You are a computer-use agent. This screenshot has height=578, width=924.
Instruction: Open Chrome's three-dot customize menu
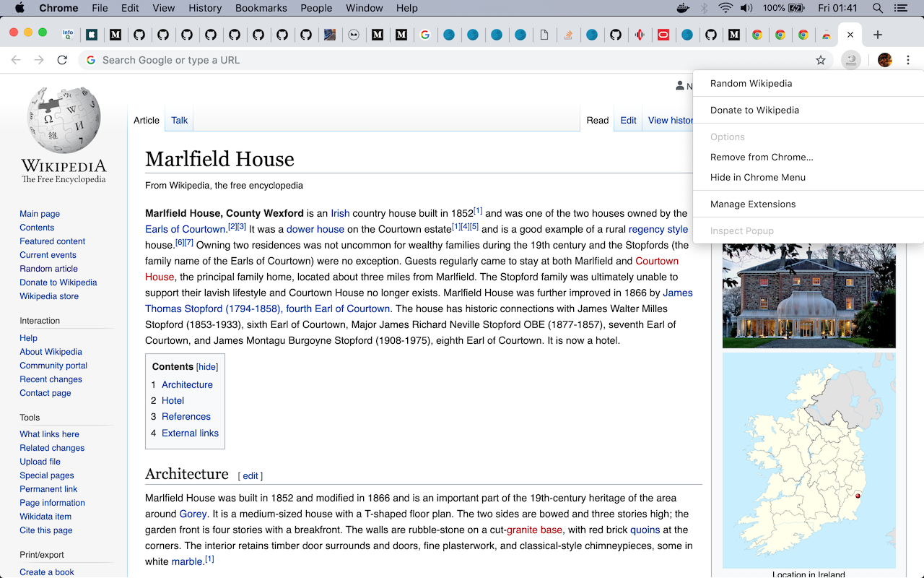(x=908, y=60)
